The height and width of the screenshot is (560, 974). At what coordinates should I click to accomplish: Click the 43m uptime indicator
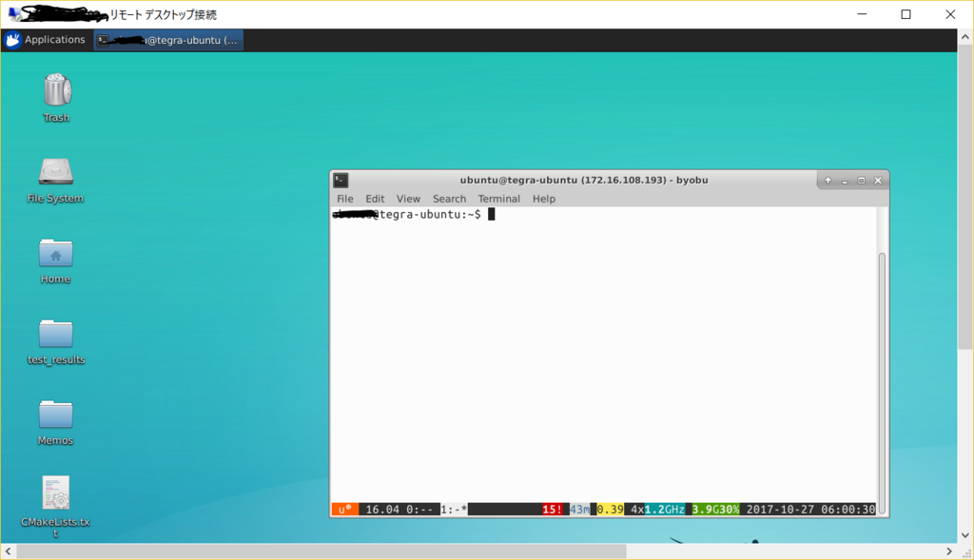click(579, 509)
